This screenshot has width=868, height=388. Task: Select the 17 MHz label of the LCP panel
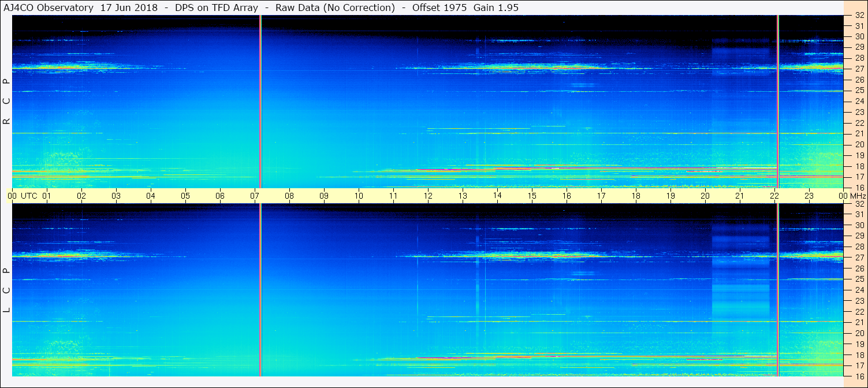coord(859,365)
